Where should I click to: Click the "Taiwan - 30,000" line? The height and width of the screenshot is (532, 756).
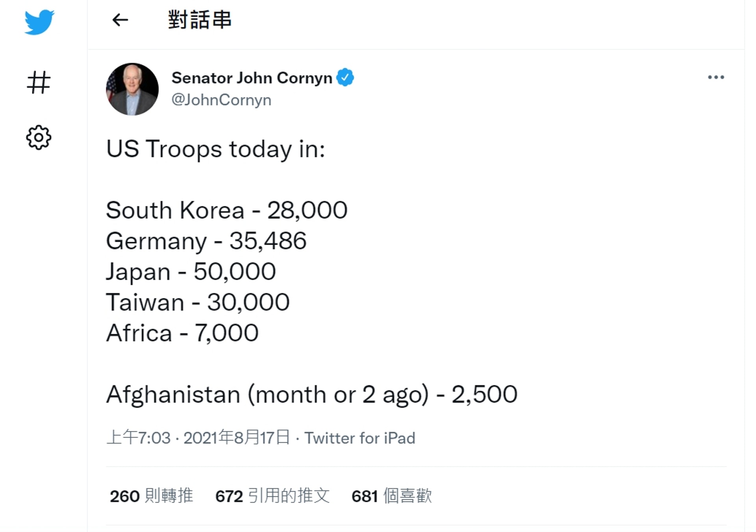(x=198, y=302)
